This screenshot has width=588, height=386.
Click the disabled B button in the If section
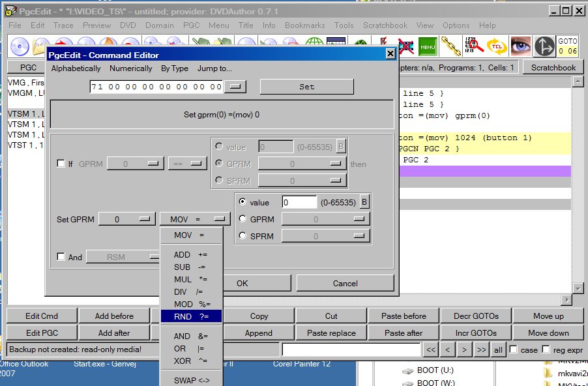340,147
